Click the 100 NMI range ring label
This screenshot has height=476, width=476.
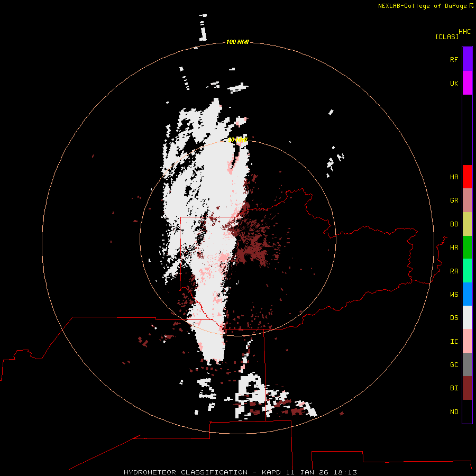pos(237,42)
